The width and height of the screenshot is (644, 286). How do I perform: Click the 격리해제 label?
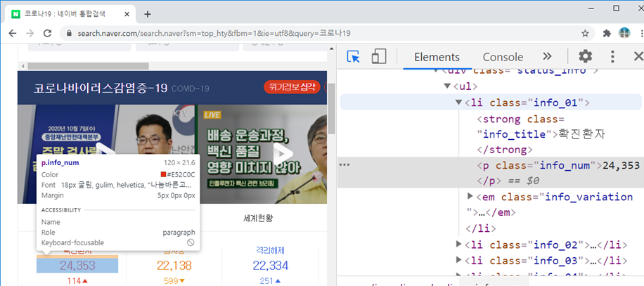pos(270,250)
